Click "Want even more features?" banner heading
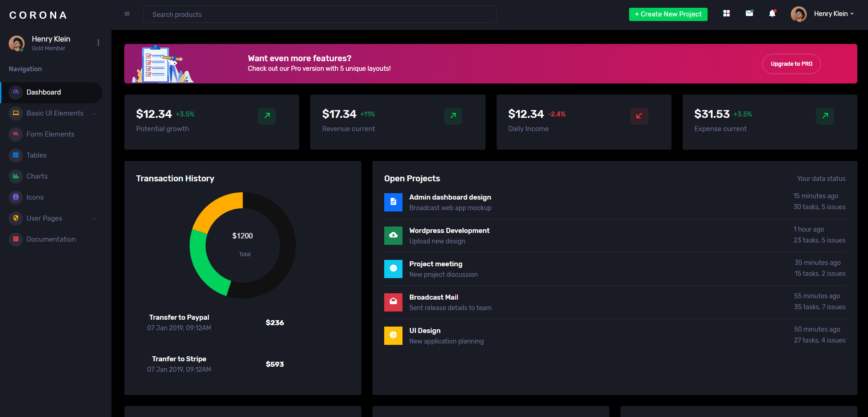This screenshot has width=868, height=417. point(300,58)
